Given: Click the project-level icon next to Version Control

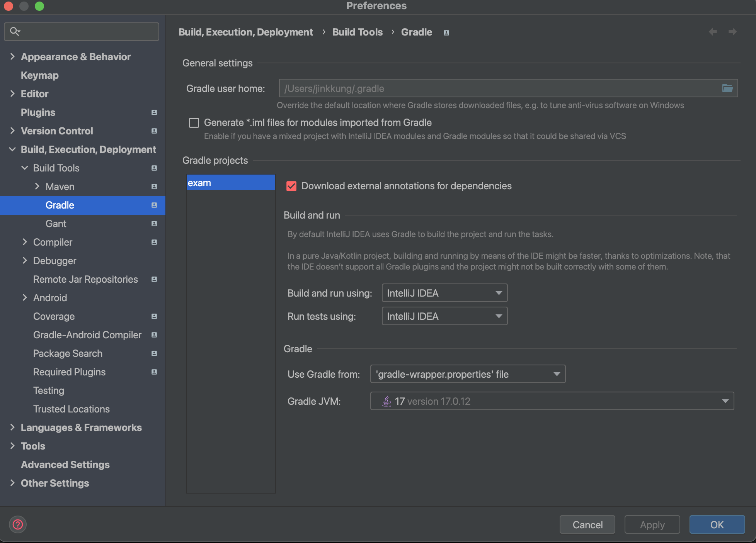Looking at the screenshot, I should pyautogui.click(x=154, y=131).
